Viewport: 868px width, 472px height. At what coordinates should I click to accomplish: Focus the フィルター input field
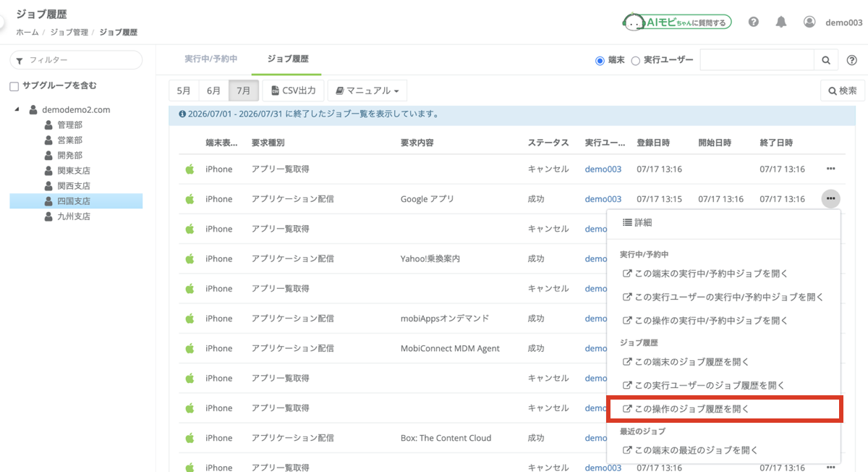click(76, 60)
